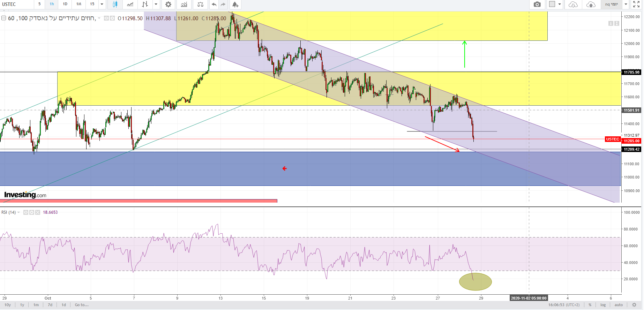The image size is (644, 310).
Task: Toggle logarithmic scale mode
Action: click(603, 305)
